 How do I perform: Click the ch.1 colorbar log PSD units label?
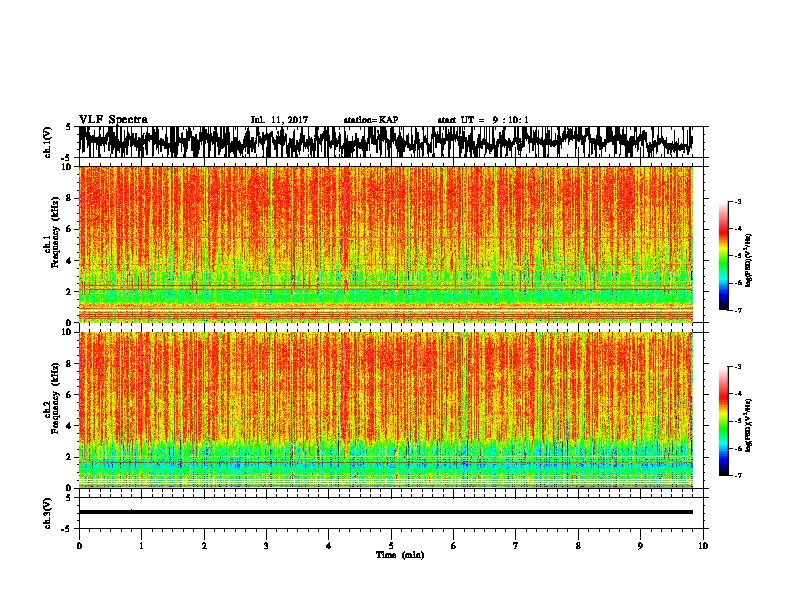pos(749,260)
